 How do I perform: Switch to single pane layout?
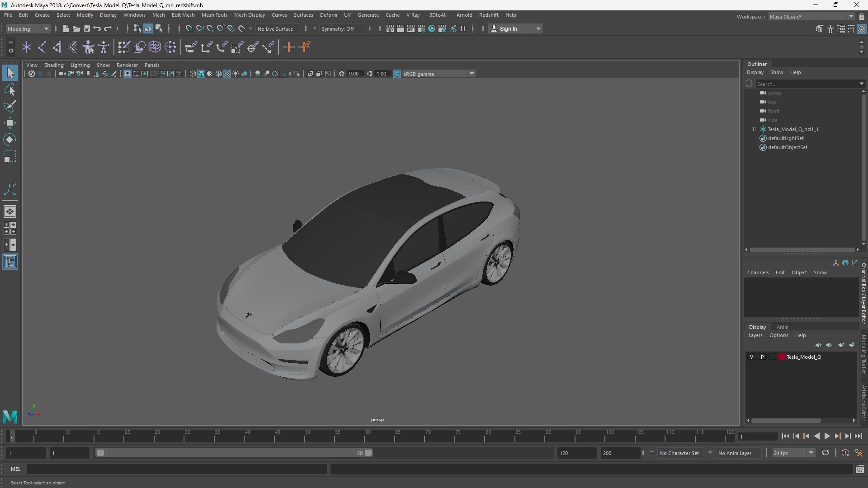tap(10, 211)
